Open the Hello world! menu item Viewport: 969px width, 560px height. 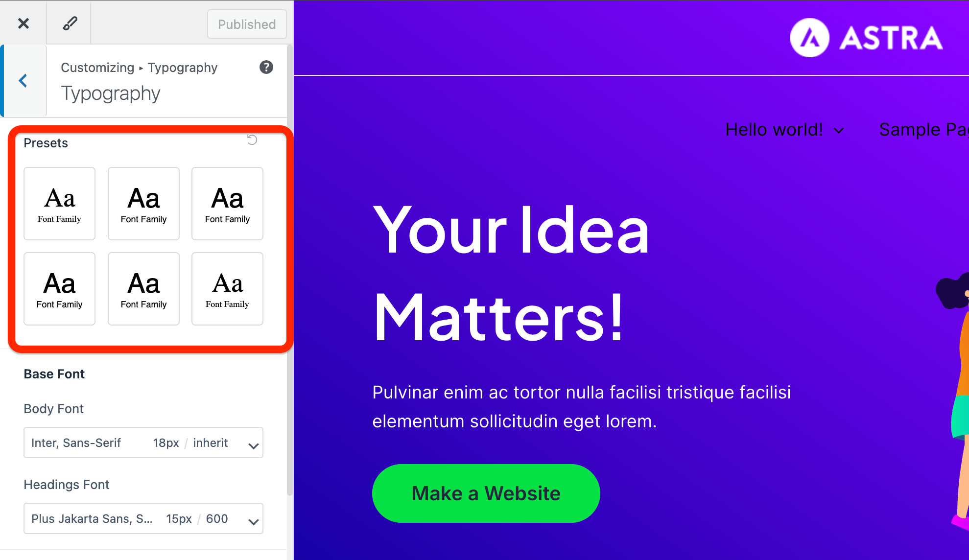774,130
